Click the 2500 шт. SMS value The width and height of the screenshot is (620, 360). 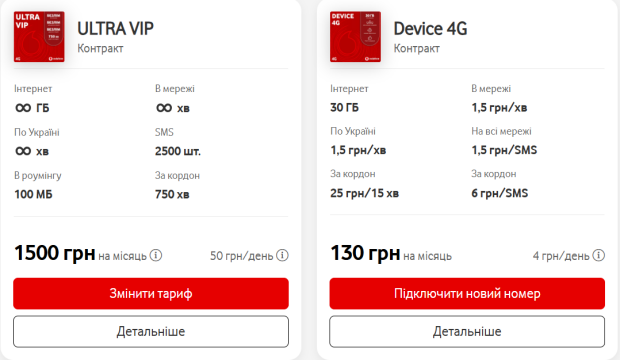point(178,151)
